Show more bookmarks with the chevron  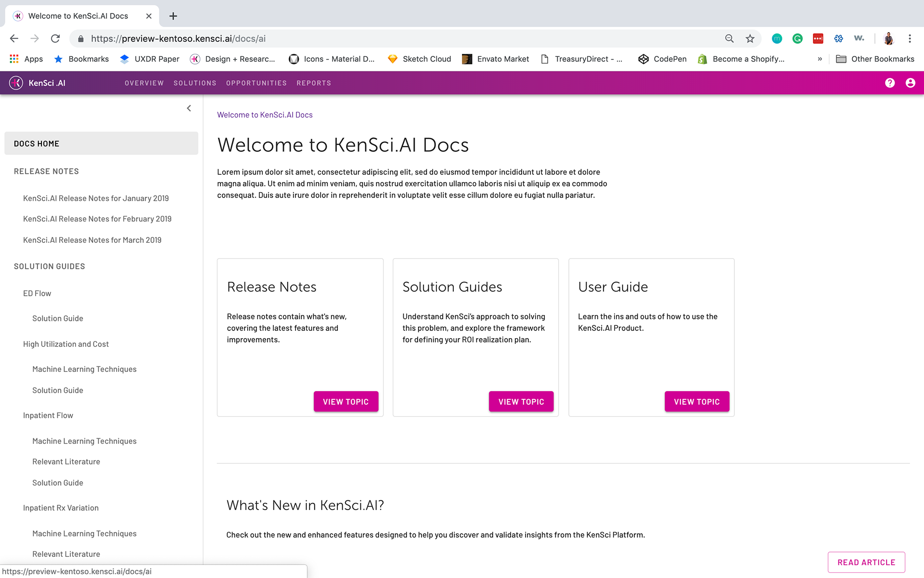tap(820, 59)
